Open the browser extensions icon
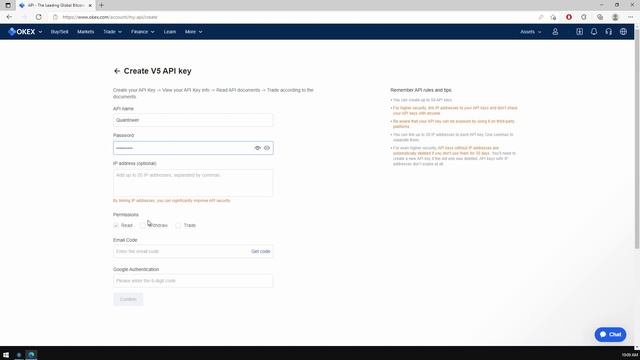Viewport: 640px width, 360px height. pos(584,17)
